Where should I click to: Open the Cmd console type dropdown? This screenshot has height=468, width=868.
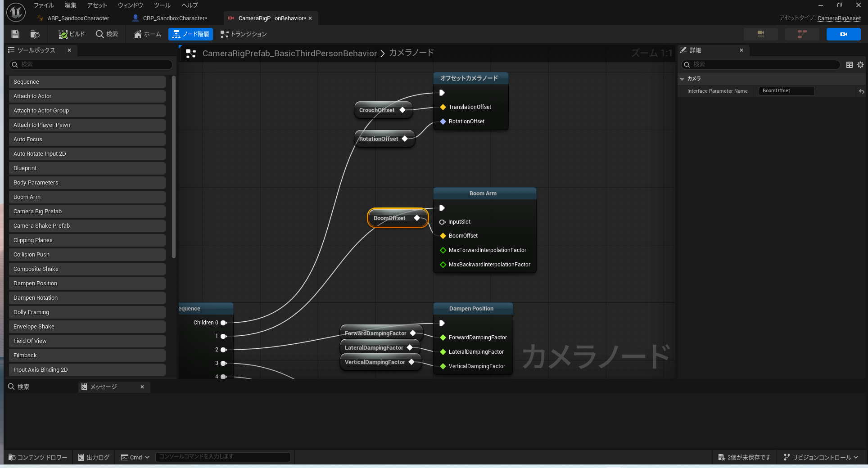136,457
